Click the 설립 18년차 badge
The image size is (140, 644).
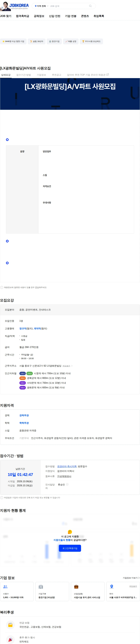[37, 42]
